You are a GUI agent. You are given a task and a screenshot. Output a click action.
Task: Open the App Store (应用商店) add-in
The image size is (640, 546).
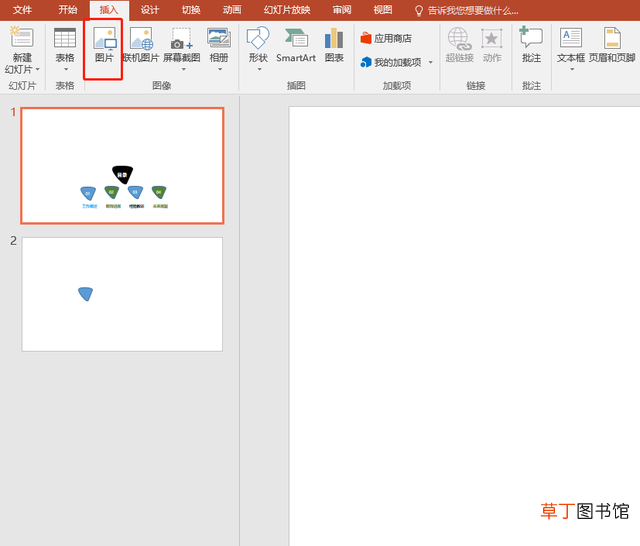click(x=386, y=38)
